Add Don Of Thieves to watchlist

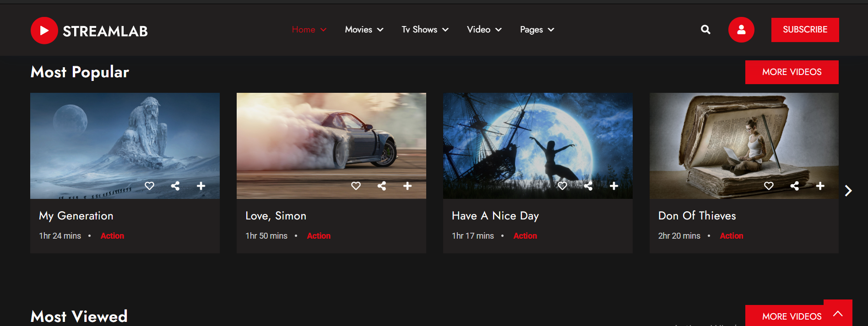point(820,186)
